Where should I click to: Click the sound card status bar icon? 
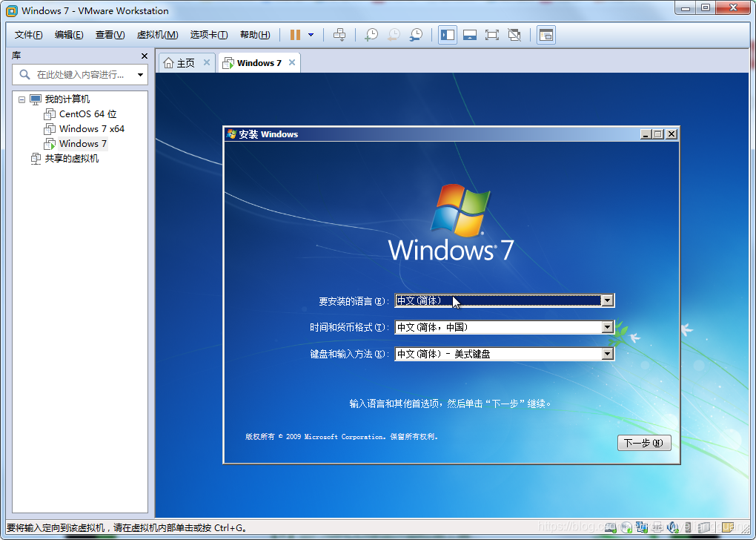(672, 527)
